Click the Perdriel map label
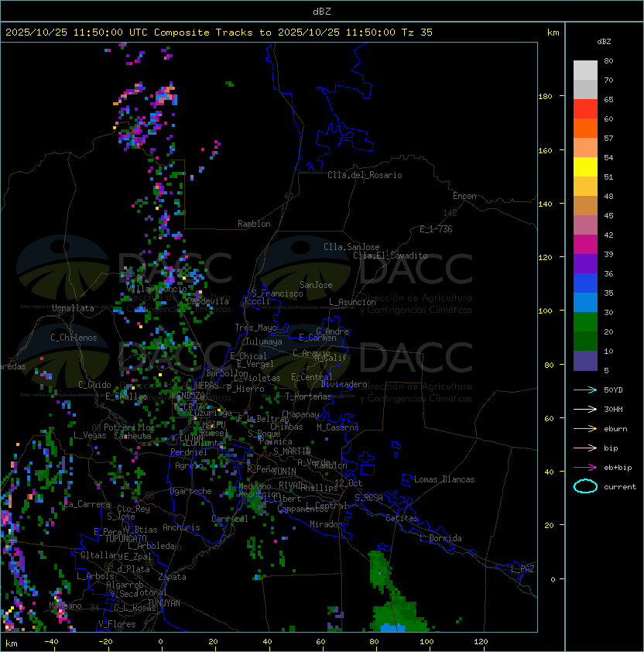Screen dimensions: 644x652 [189, 452]
